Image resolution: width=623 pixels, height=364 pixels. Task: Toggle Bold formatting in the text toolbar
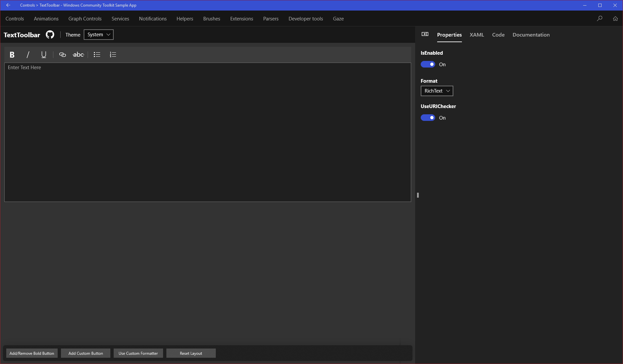point(12,55)
